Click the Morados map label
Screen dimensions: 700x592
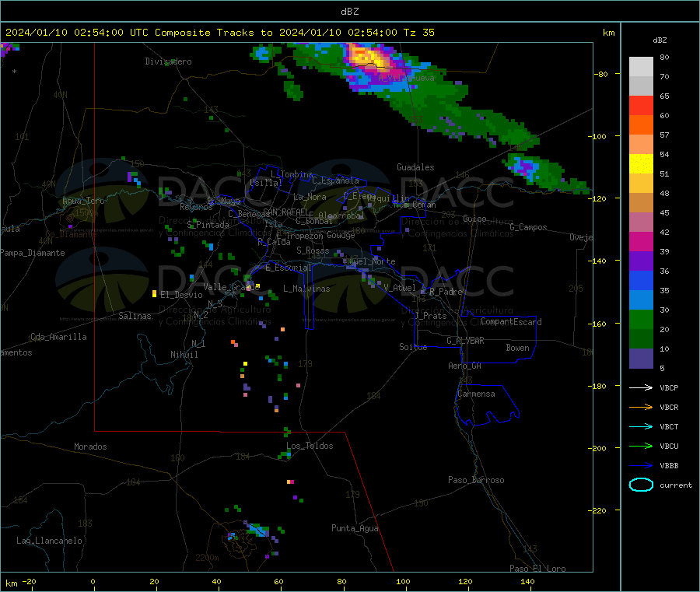[x=90, y=447]
